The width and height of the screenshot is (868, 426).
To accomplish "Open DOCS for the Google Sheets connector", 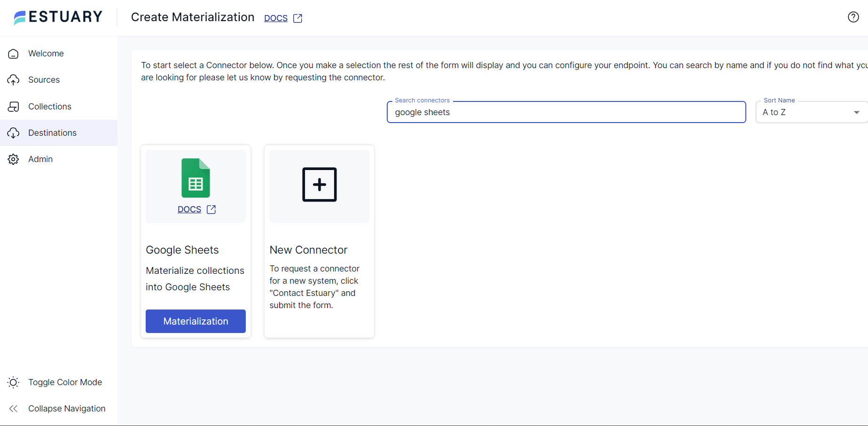I will tap(189, 209).
